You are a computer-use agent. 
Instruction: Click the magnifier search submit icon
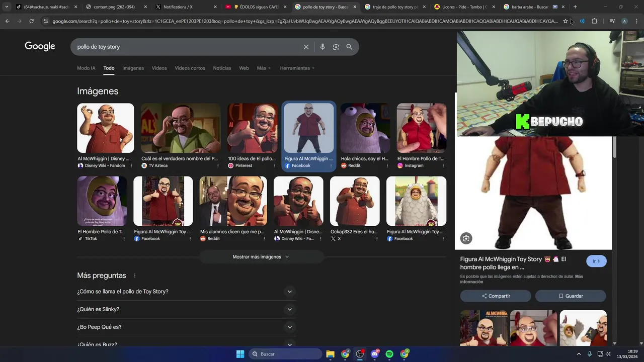[349, 47]
